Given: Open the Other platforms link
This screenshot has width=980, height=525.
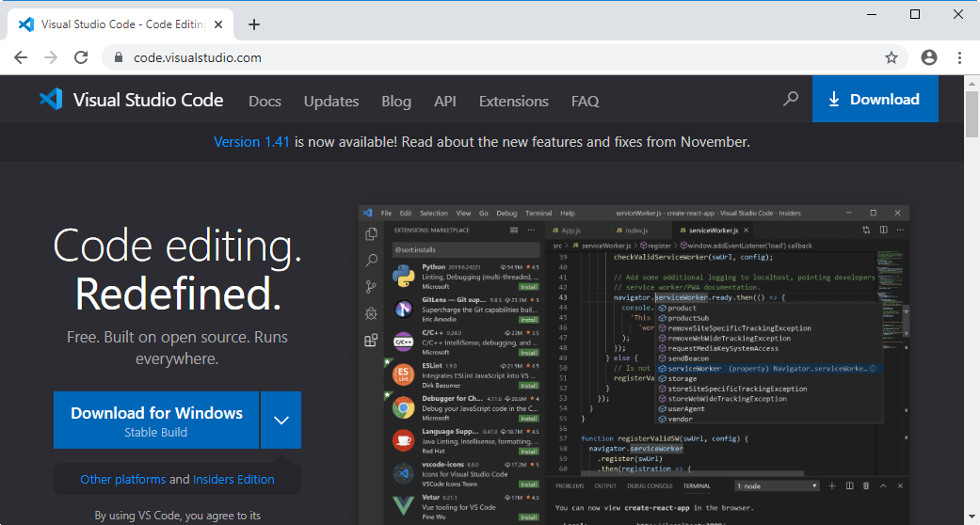Looking at the screenshot, I should (x=123, y=480).
